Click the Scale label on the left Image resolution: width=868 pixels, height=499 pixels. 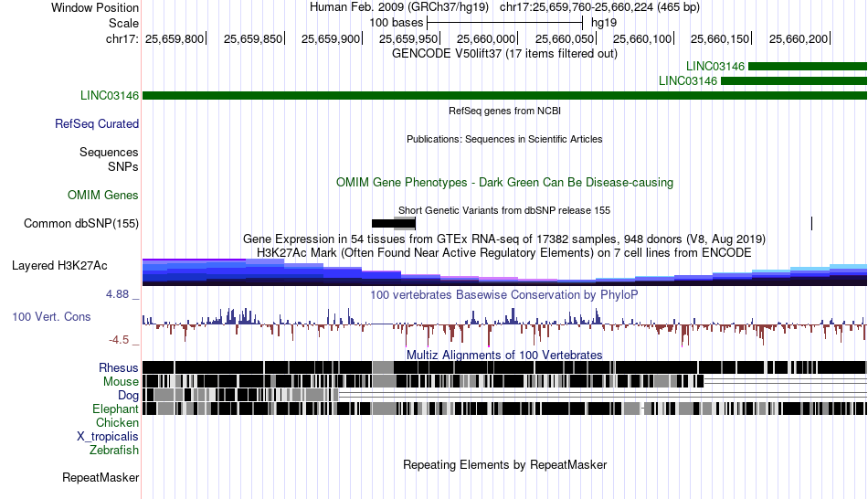point(123,23)
